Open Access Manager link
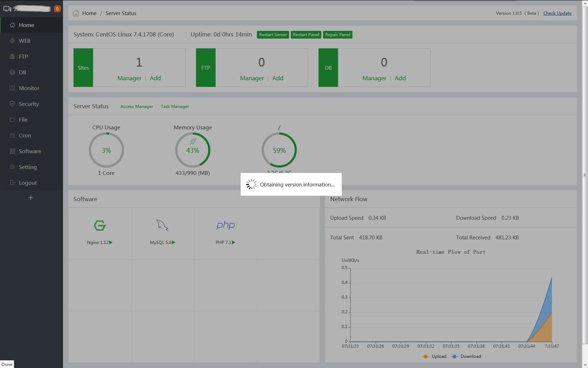Image resolution: width=588 pixels, height=368 pixels. [136, 107]
